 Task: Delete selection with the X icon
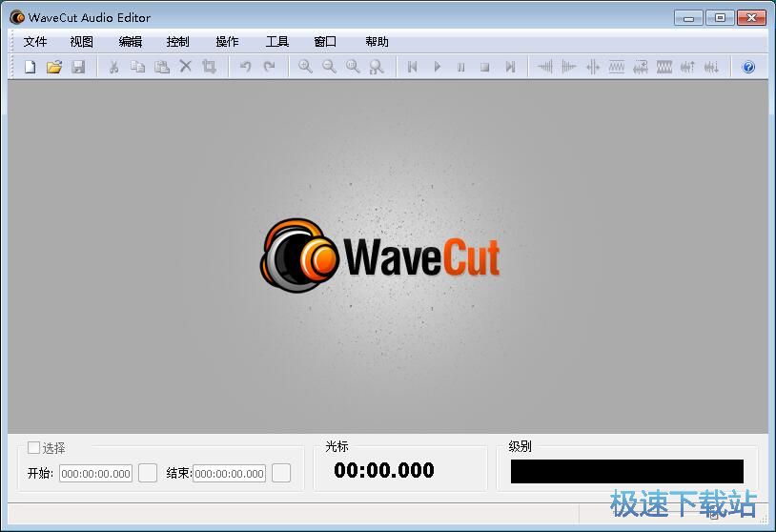tap(186, 67)
